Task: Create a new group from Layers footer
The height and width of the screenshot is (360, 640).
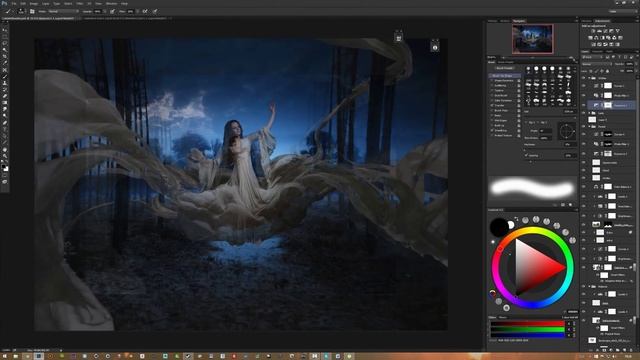Action: pyautogui.click(x=618, y=350)
